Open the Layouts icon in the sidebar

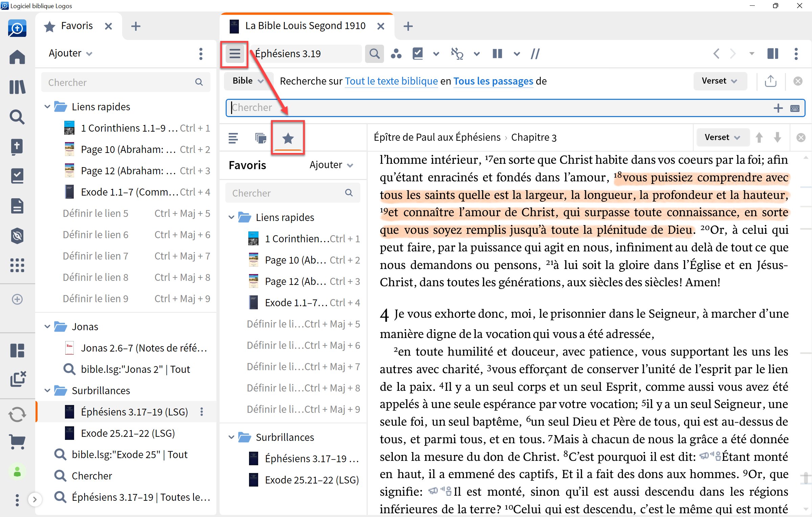click(x=17, y=351)
